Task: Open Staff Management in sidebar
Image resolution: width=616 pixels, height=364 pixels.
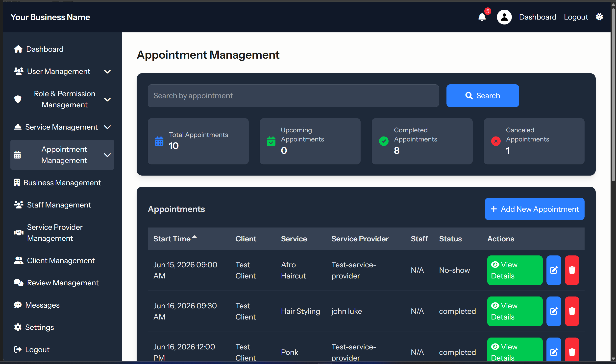Action: (x=62, y=205)
